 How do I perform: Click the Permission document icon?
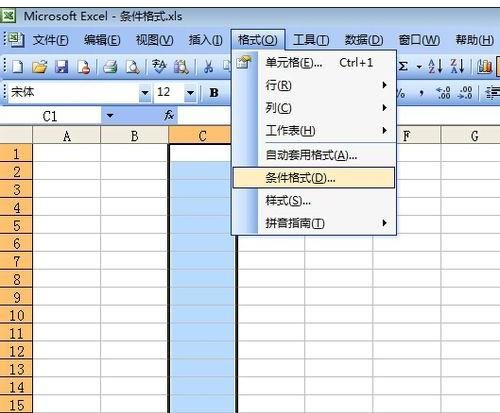84,66
